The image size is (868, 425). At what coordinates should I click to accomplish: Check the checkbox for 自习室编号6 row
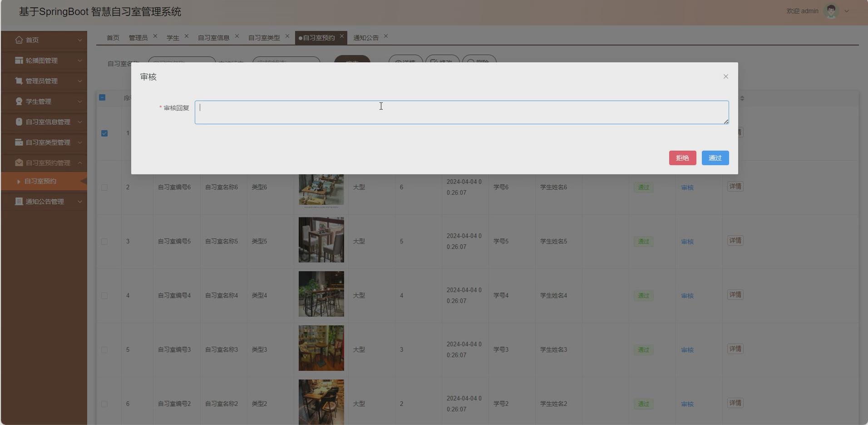click(104, 187)
